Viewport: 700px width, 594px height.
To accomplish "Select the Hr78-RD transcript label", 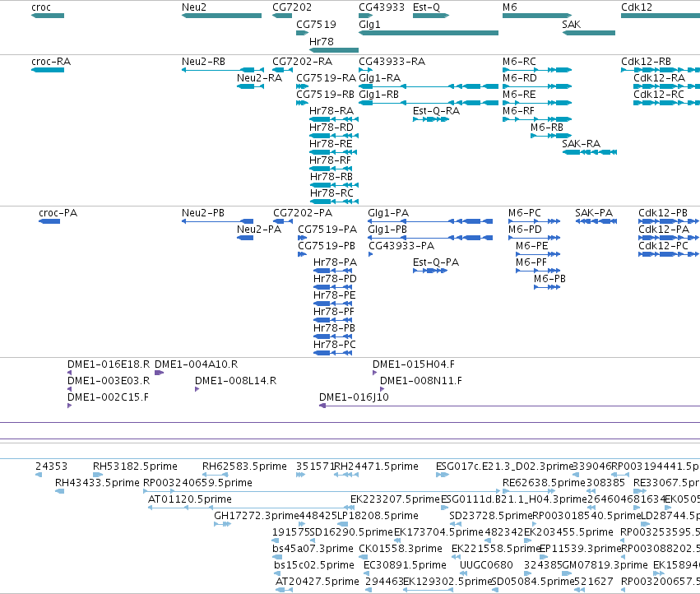I will (x=331, y=128).
